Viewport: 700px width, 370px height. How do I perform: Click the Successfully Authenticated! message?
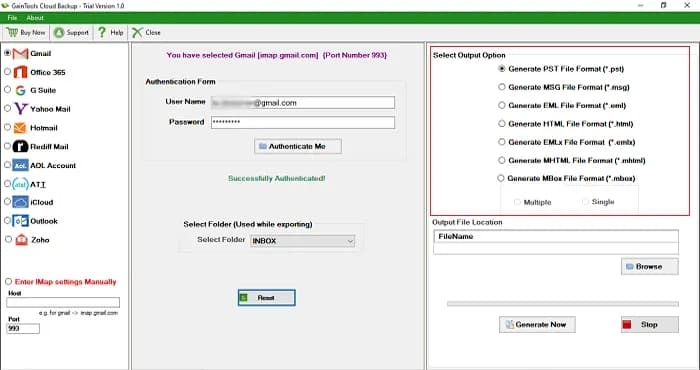coord(277,179)
